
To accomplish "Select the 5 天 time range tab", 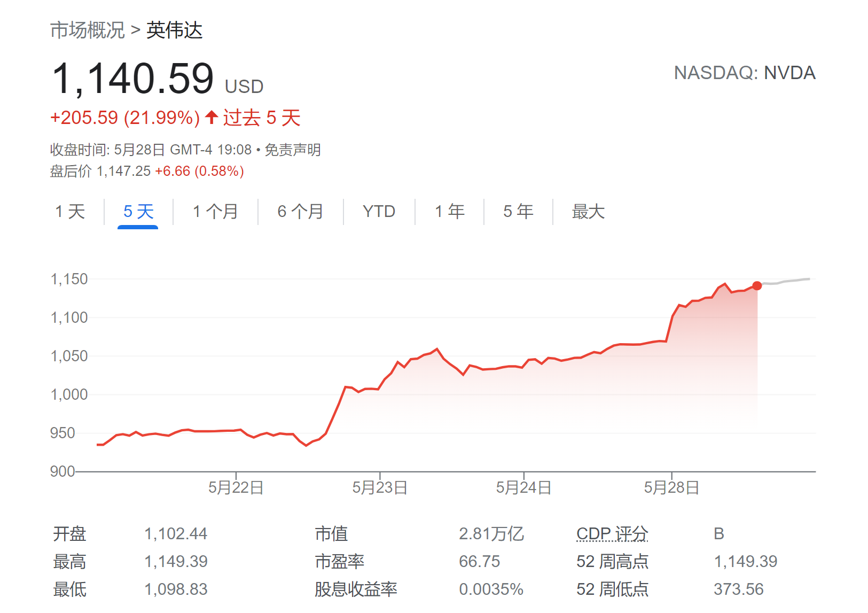I will click(138, 212).
